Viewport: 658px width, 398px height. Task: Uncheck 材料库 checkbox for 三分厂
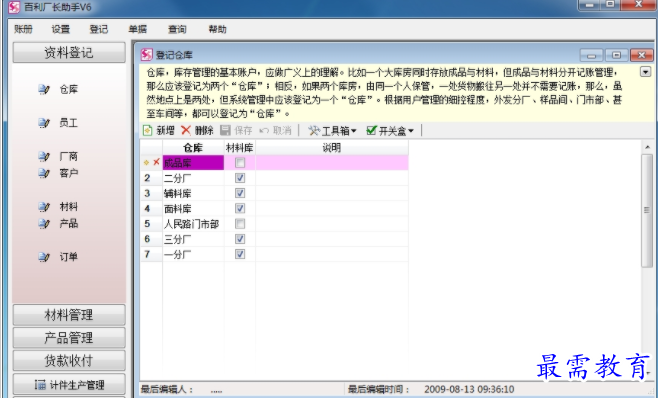pos(240,239)
